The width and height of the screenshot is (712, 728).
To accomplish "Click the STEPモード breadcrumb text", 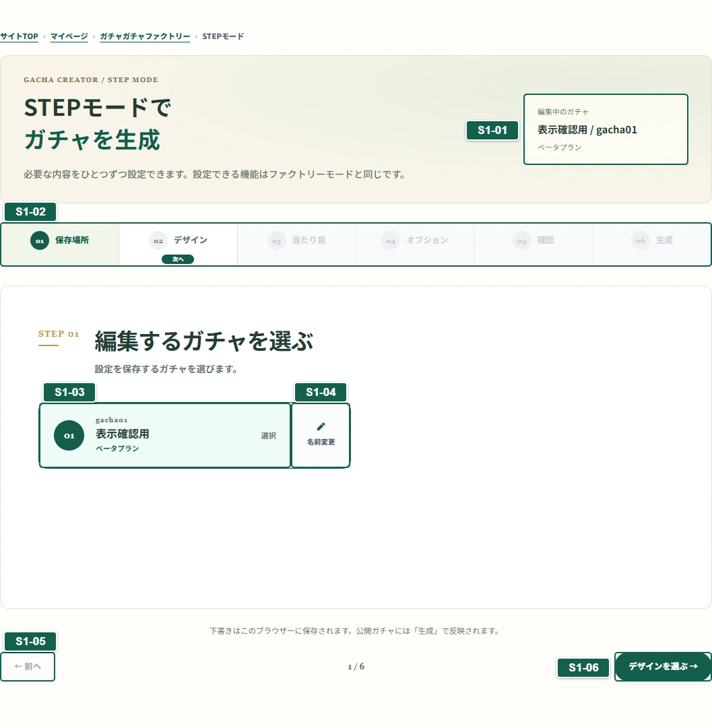I will 223,36.
